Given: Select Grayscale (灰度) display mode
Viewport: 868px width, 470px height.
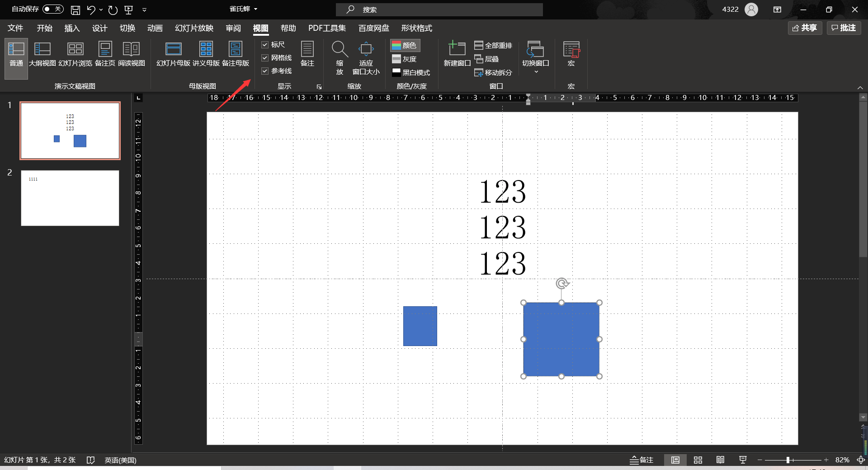Looking at the screenshot, I should pos(404,59).
